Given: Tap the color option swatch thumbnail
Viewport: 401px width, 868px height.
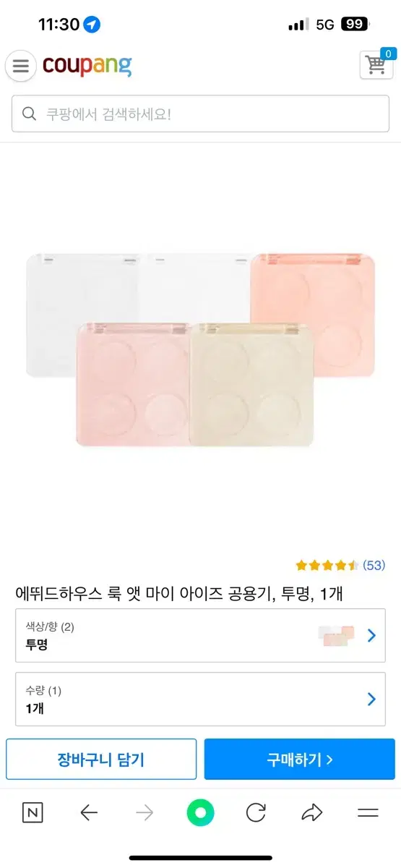Looking at the screenshot, I should tap(337, 636).
